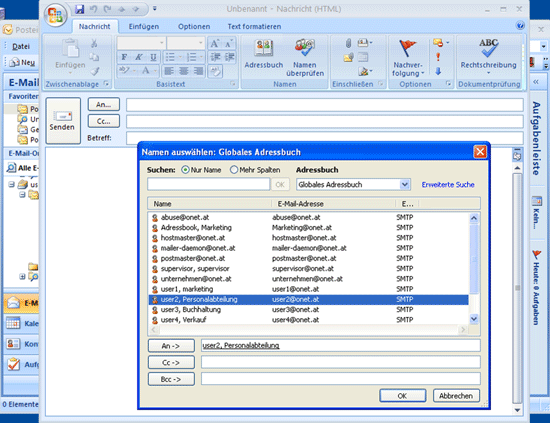Click the Bcc recipients field in dialog
The width and height of the screenshot is (550, 423).
[x=341, y=379]
